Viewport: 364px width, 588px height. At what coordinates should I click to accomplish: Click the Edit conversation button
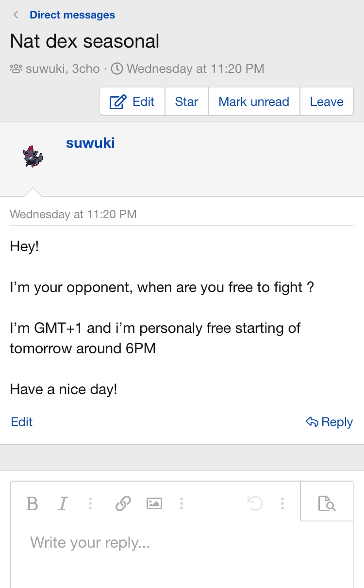pyautogui.click(x=132, y=102)
